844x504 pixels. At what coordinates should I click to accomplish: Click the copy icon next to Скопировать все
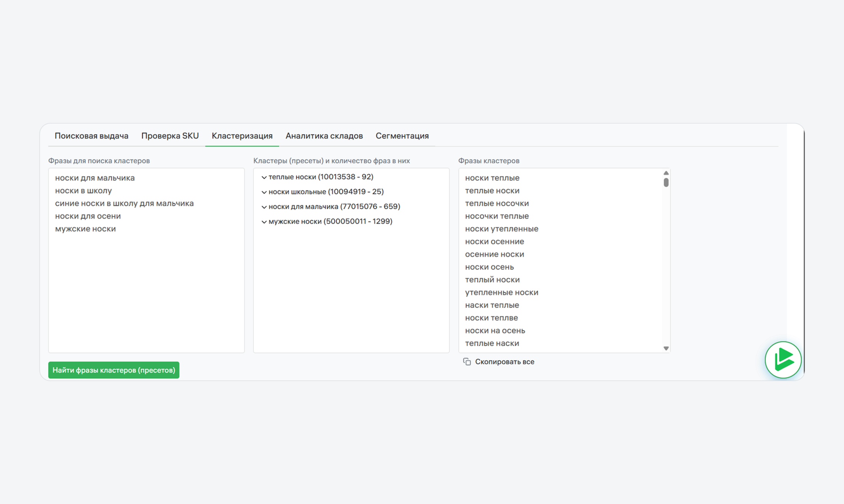tap(467, 361)
